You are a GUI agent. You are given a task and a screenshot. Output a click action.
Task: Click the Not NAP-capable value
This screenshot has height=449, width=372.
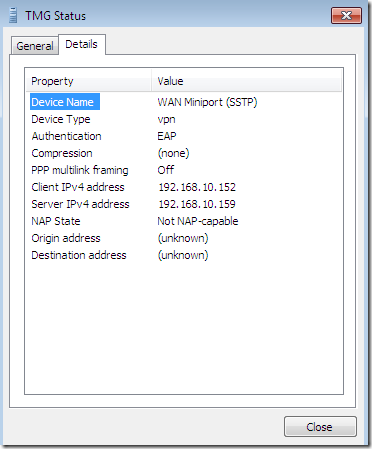[x=198, y=221]
